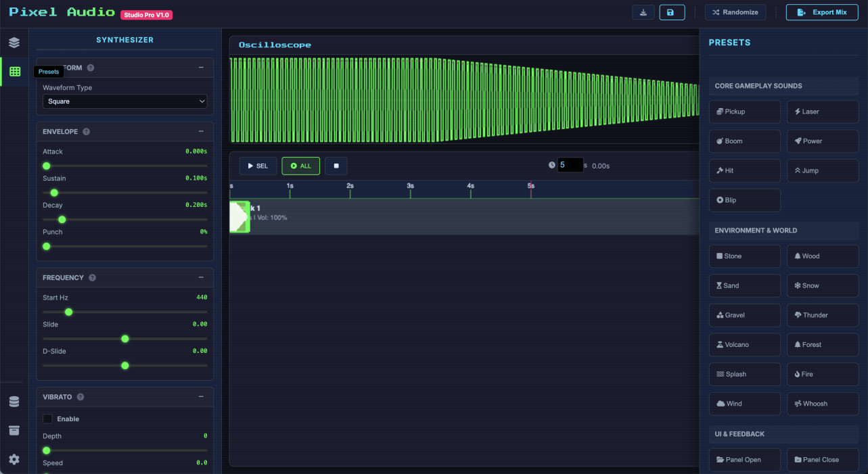Load the Panel Close preset
The height and width of the screenshot is (474, 868).
point(823,460)
